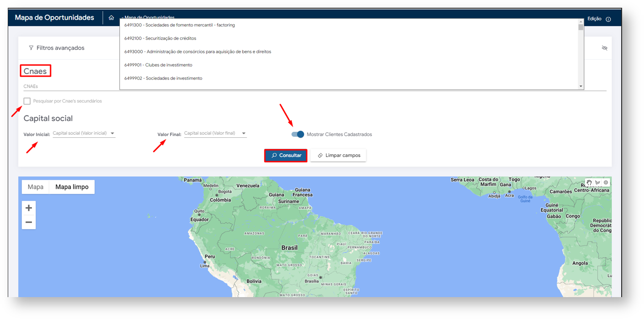Screen dimensions: 644x319
Task: Open the Valor Inicial capital social dropdown
Action: [84, 133]
